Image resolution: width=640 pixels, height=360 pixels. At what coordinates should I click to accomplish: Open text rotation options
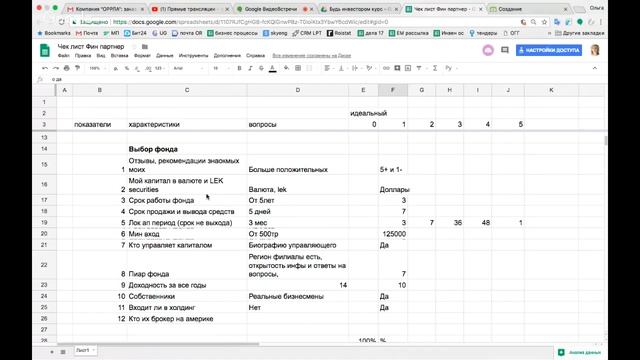pyautogui.click(x=369, y=68)
